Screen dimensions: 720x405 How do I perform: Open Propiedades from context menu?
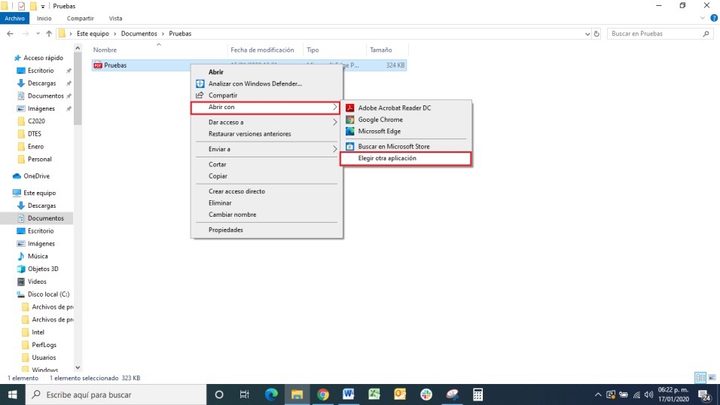tap(226, 229)
